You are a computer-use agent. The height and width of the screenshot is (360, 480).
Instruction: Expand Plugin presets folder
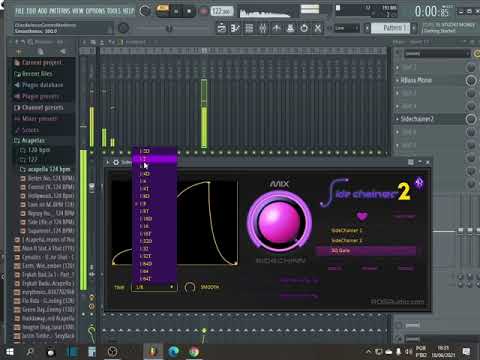tap(40, 97)
